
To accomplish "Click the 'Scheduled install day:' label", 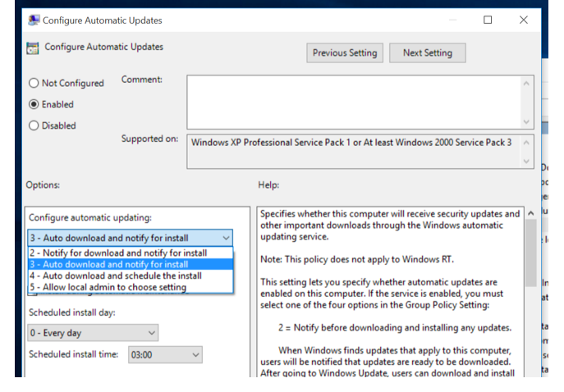I will tap(72, 312).
